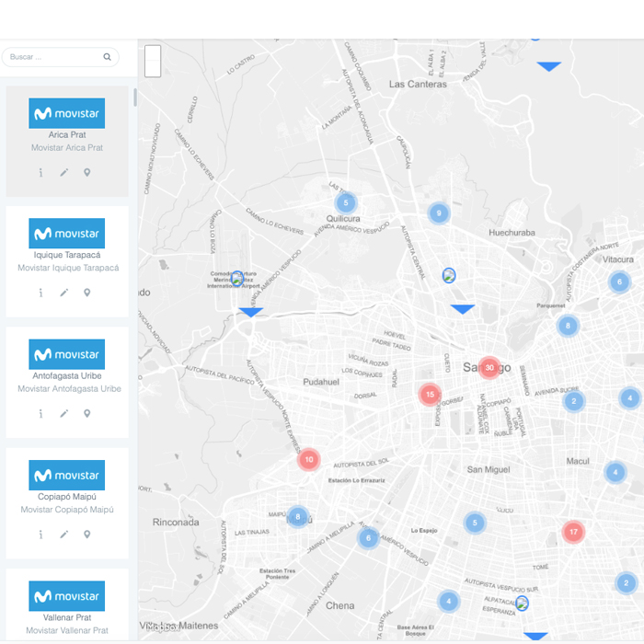Image resolution: width=644 pixels, height=644 pixels.
Task: Edit the Arica Prat store
Action: [x=64, y=173]
